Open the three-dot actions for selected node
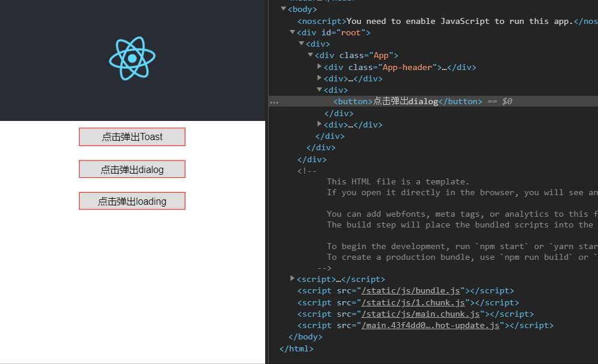 click(x=274, y=102)
